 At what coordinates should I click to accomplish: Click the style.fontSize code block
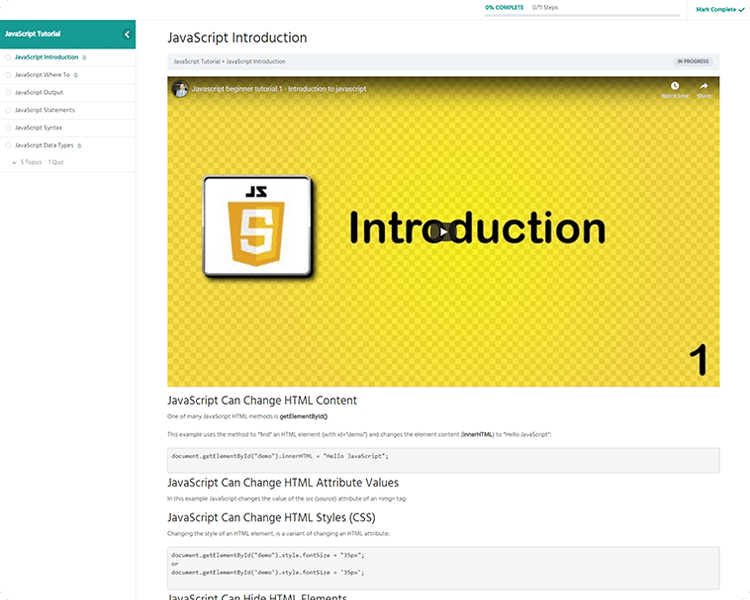443,568
